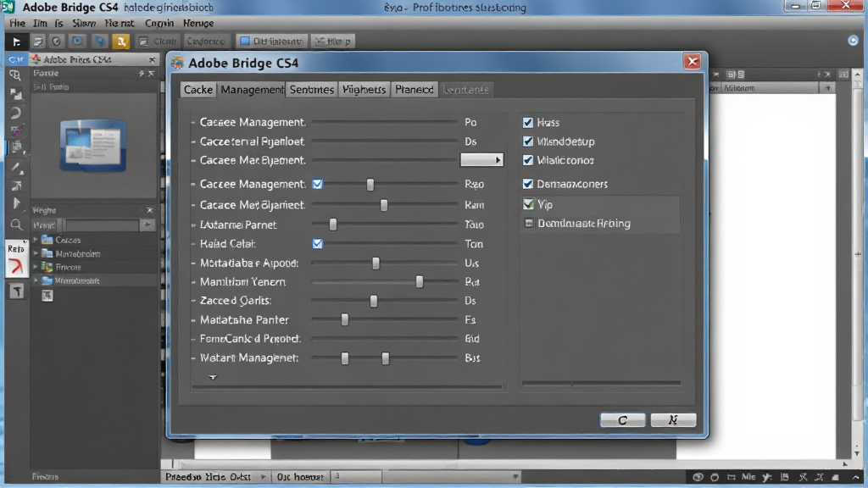The width and height of the screenshot is (868, 488).
Task: Toggle the Kaiad Catal checkbox
Action: click(318, 243)
